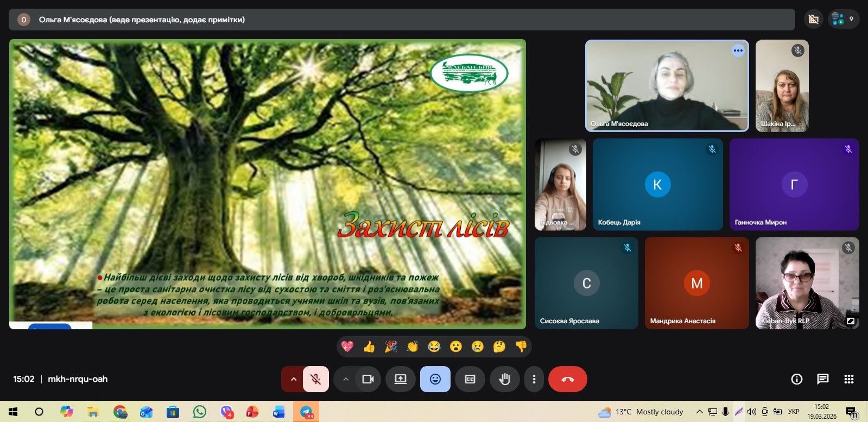Open the present screen option
Viewport: 868px width, 422px height.
(401, 379)
